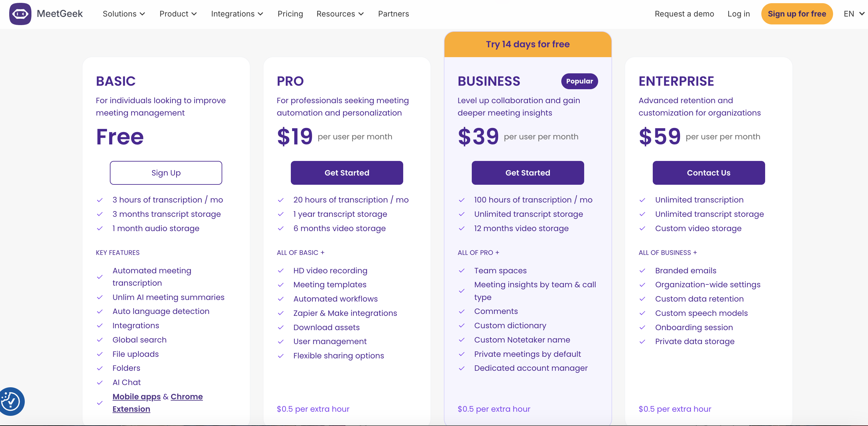Click checkmark next to Team spaces
This screenshot has height=426, width=868.
tap(462, 271)
